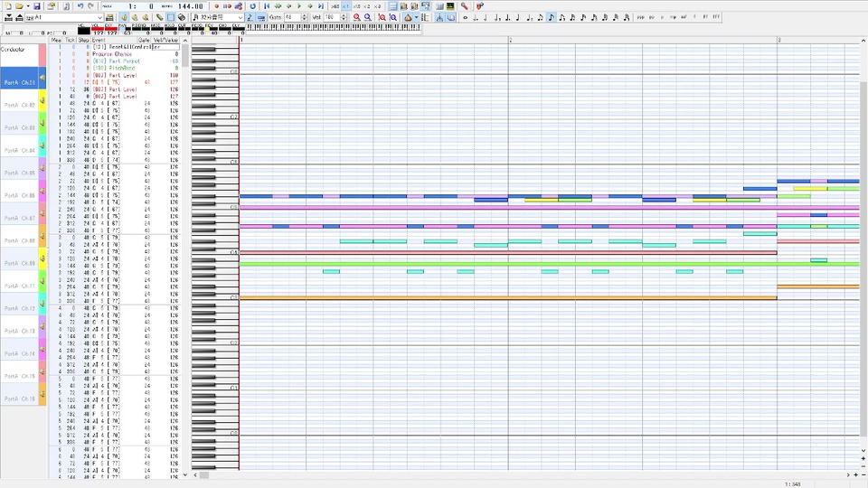868x488 pixels.
Task: Play the song from the current position
Action: tap(299, 6)
